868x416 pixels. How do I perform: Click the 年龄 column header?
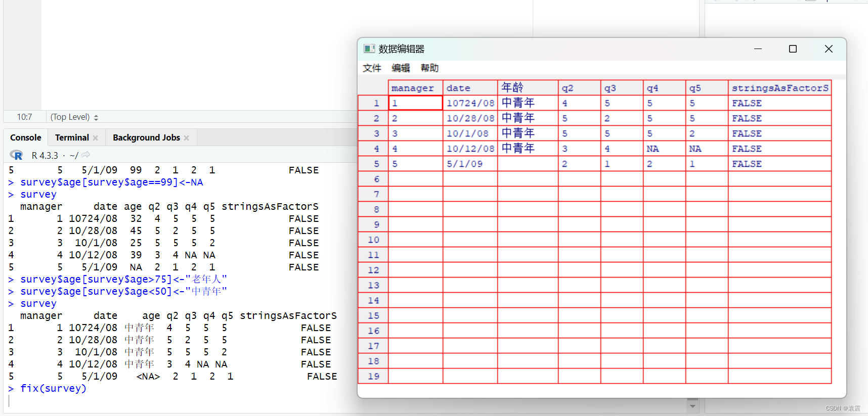coord(528,87)
